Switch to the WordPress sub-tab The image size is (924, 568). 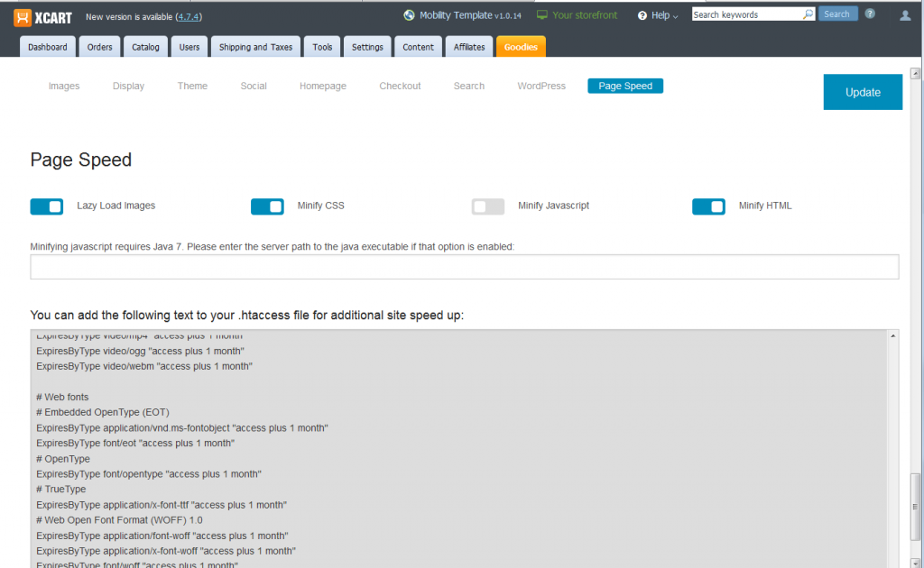[x=541, y=87]
